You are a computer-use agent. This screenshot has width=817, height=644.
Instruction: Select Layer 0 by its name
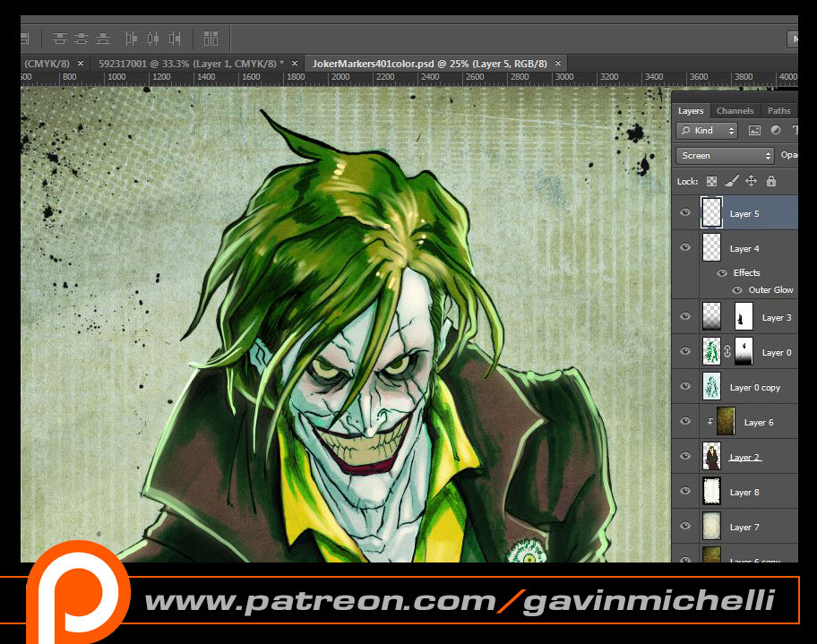(777, 352)
